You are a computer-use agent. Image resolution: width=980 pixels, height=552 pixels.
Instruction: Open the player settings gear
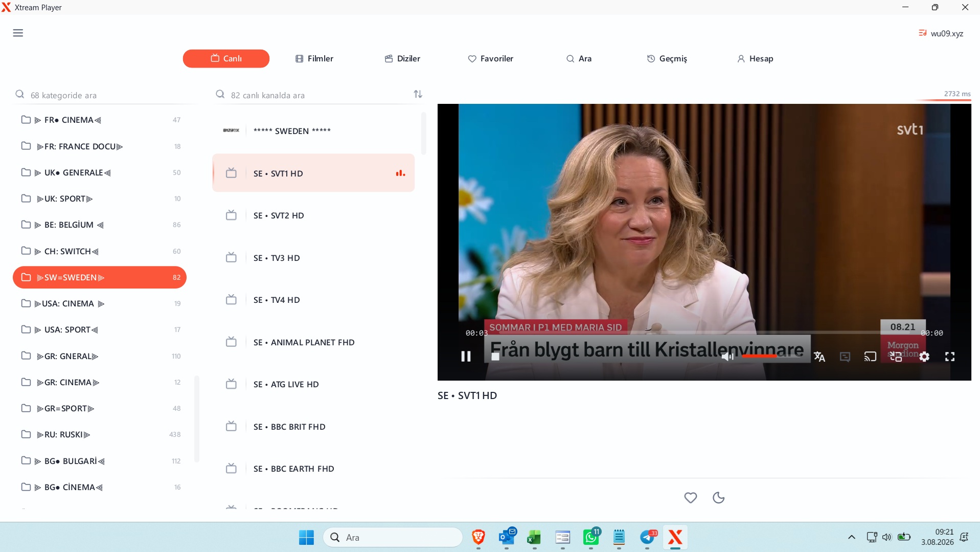pyautogui.click(x=924, y=357)
